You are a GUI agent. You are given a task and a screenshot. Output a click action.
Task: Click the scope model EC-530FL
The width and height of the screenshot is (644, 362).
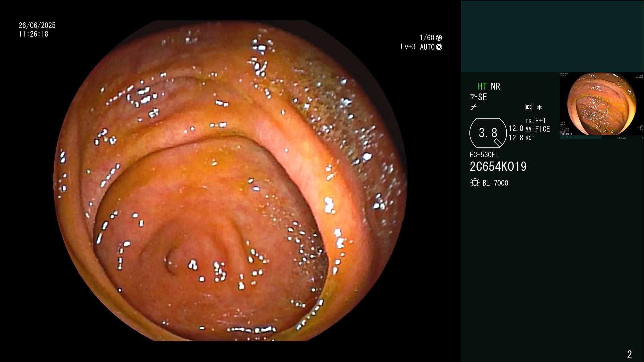click(484, 155)
